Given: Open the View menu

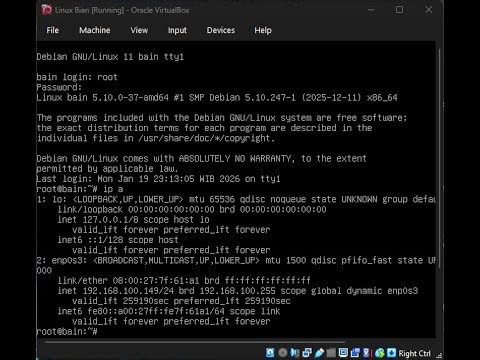Looking at the screenshot, I should tap(139, 30).
